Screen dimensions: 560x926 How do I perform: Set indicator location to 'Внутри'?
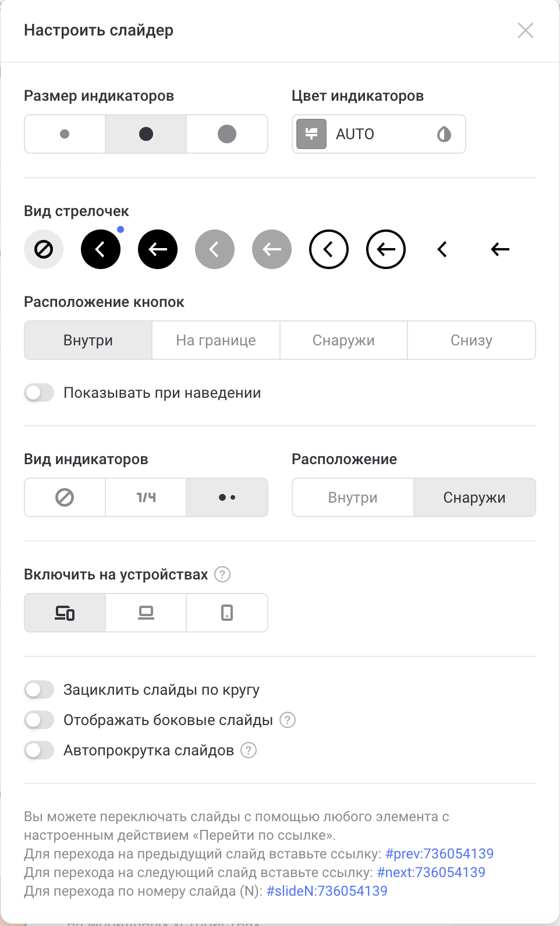(353, 497)
